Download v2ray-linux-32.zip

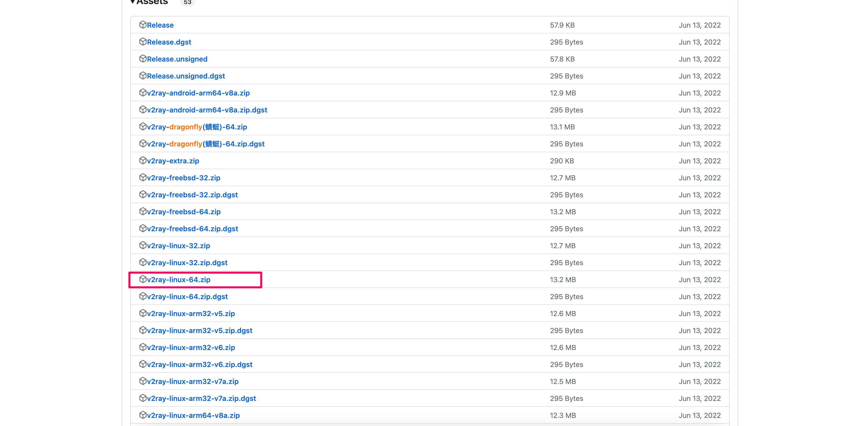click(x=178, y=246)
